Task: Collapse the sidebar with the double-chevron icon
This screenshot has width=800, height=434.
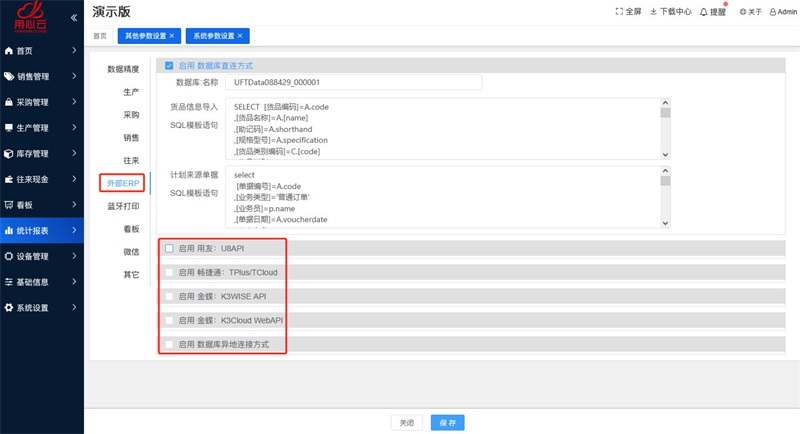Action: tap(74, 18)
